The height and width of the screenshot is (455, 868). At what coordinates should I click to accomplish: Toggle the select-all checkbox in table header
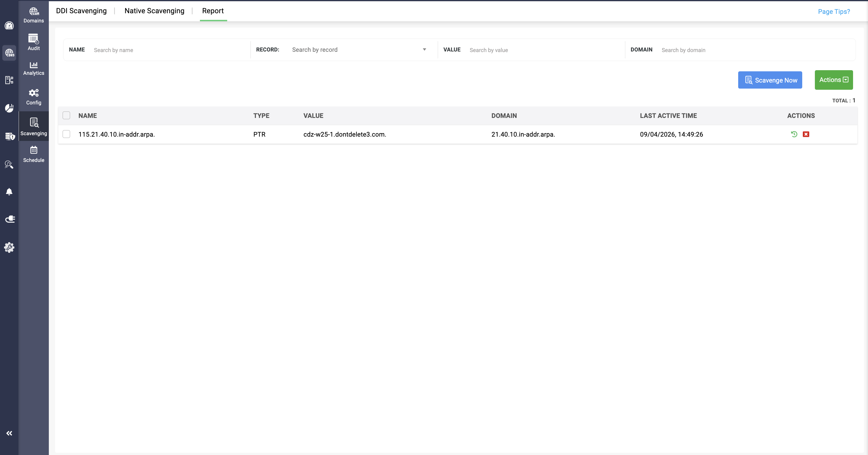point(66,116)
